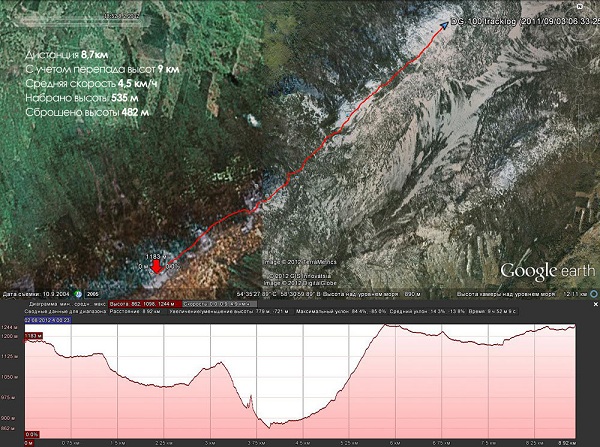
Task: Click the 0.0% slope indicator on profile
Action: click(x=32, y=434)
